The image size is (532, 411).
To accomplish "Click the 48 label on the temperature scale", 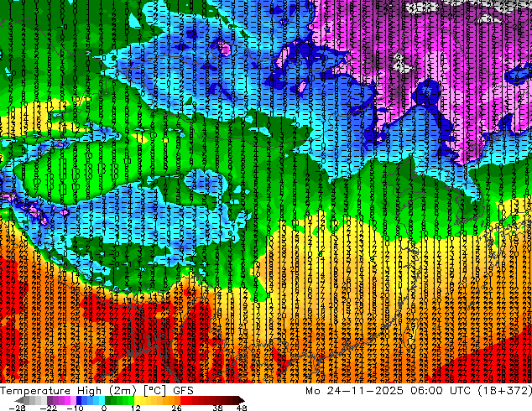I will point(242,408).
